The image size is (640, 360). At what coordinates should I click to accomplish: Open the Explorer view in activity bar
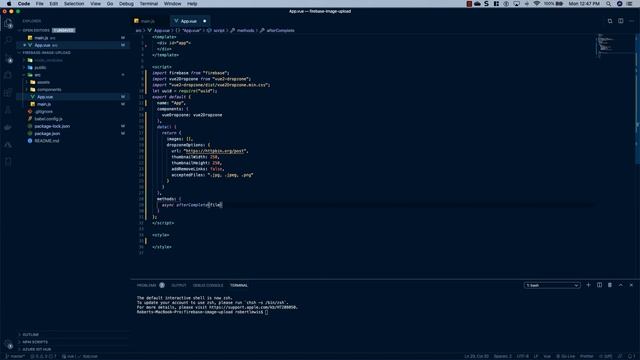pyautogui.click(x=8, y=23)
